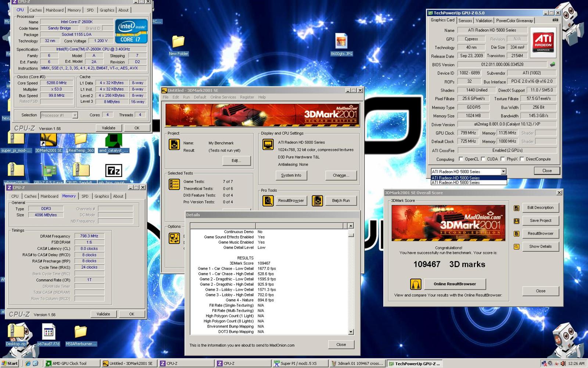Click the Selected Tests checklist icon
This screenshot has width=588, height=368.
[174, 184]
